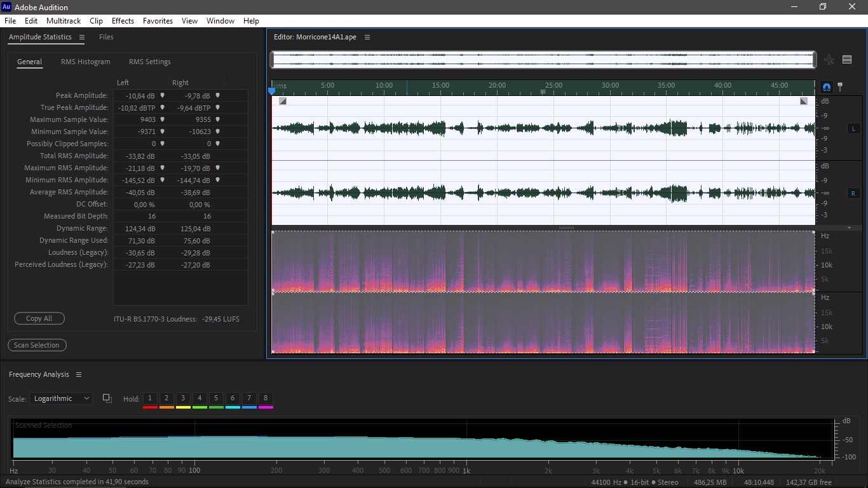The height and width of the screenshot is (488, 868).
Task: Open the Frequency Analysis panel menu
Action: [x=79, y=375]
